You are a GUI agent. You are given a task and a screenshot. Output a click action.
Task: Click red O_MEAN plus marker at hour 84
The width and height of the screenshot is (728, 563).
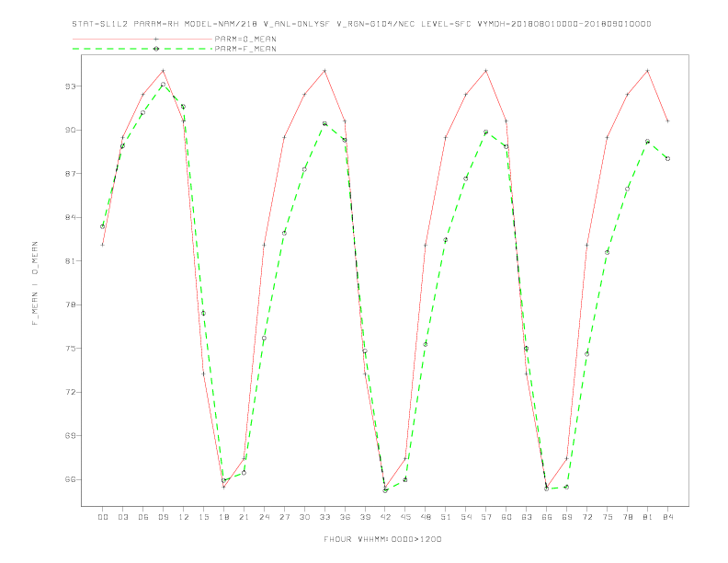[667, 121]
